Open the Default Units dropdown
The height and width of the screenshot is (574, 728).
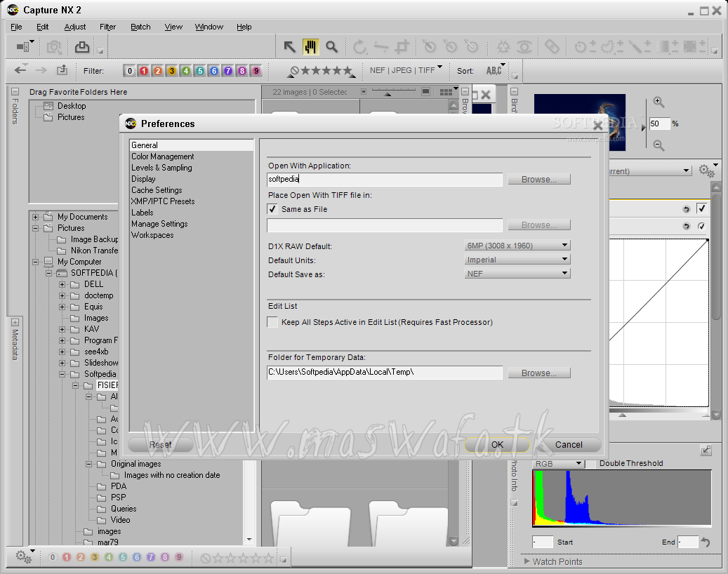tap(517, 260)
